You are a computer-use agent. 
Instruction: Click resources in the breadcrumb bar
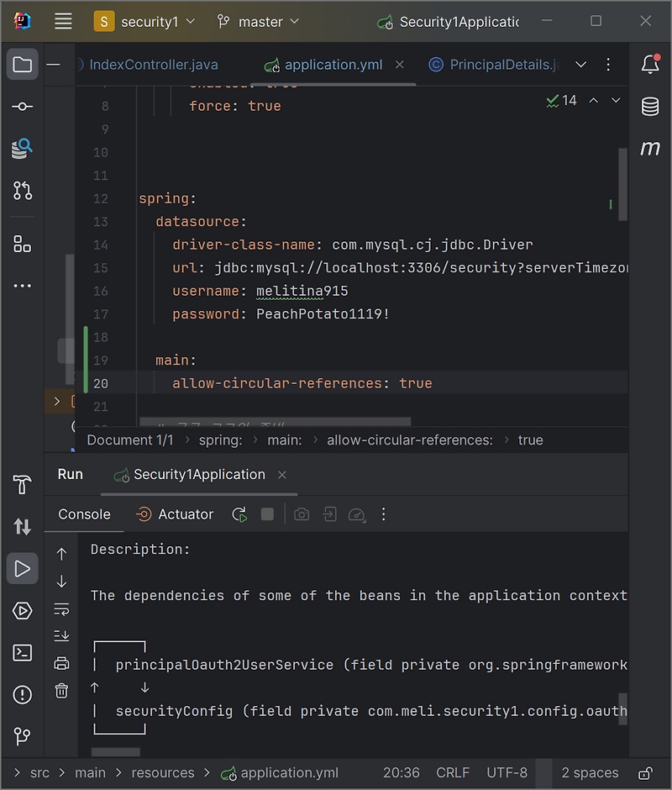[x=163, y=772]
